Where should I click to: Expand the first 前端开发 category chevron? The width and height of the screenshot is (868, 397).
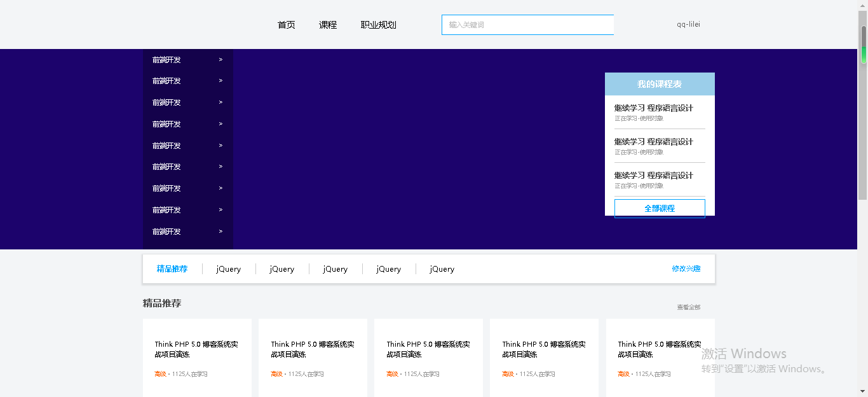pos(220,59)
